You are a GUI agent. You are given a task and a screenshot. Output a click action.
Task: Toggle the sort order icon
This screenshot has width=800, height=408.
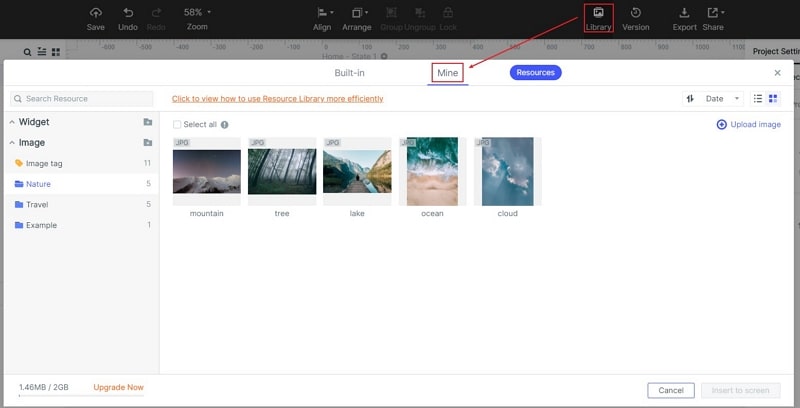pos(690,98)
